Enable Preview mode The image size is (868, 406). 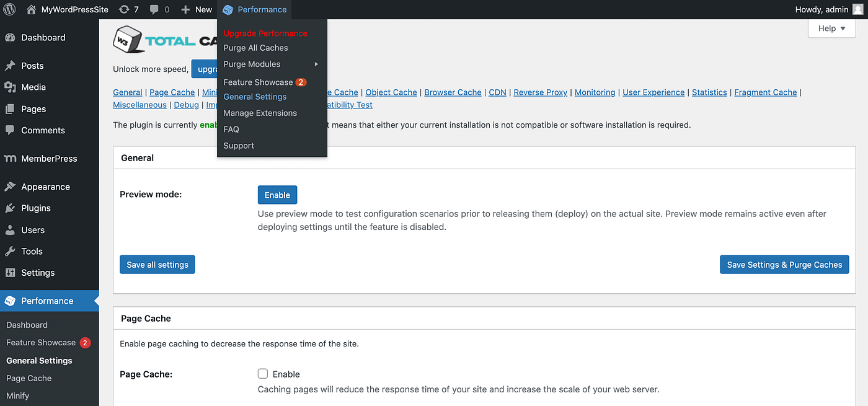[277, 194]
